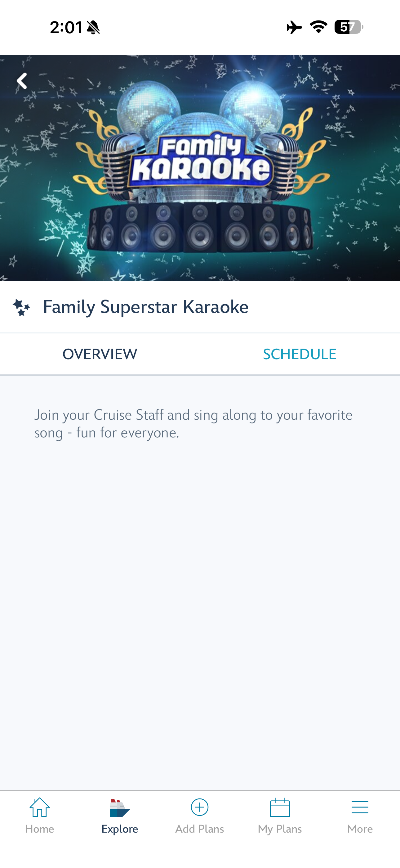The image size is (400, 868).
Task: Select the Explore ship icon
Action: pos(119,808)
